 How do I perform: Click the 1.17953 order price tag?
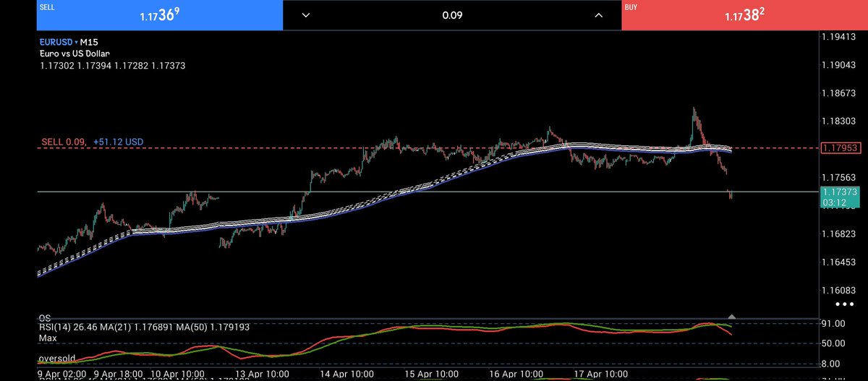pyautogui.click(x=839, y=147)
